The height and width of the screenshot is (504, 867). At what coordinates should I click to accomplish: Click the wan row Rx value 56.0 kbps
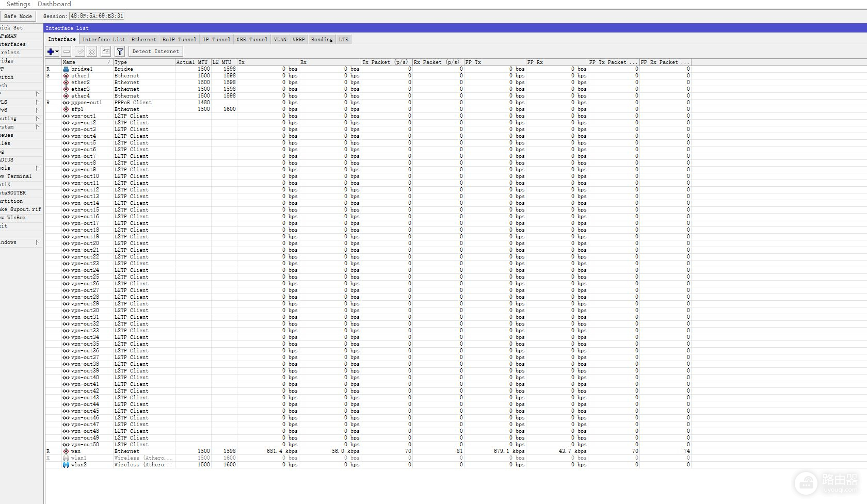[x=345, y=451]
